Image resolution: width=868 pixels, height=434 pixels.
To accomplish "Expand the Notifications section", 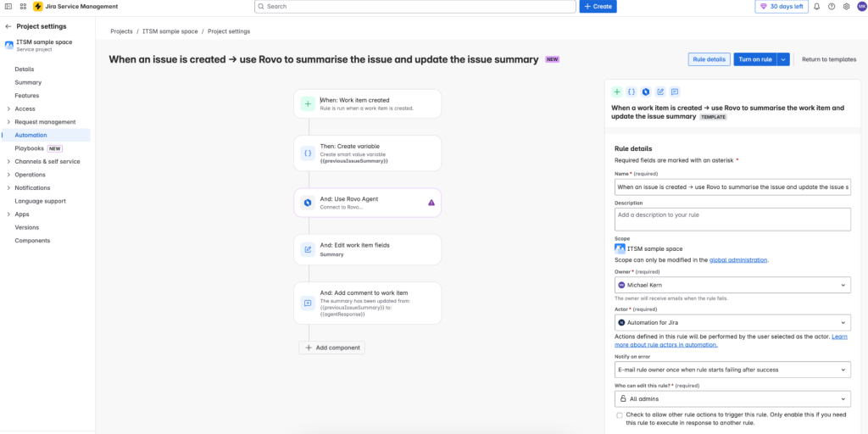I will click(x=8, y=187).
